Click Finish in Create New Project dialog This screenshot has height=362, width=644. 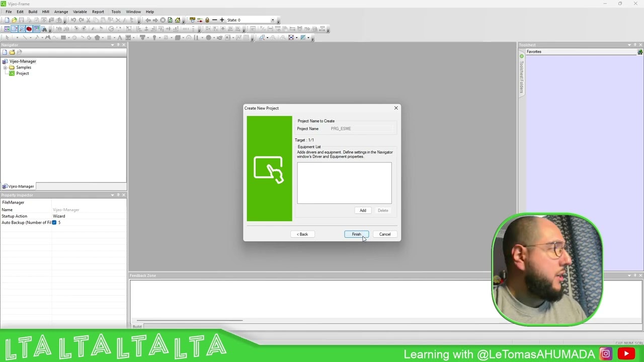pos(356,234)
